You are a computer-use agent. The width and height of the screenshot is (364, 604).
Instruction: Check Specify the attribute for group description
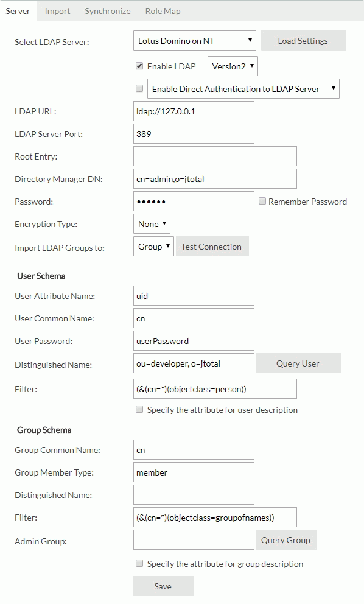coord(139,564)
